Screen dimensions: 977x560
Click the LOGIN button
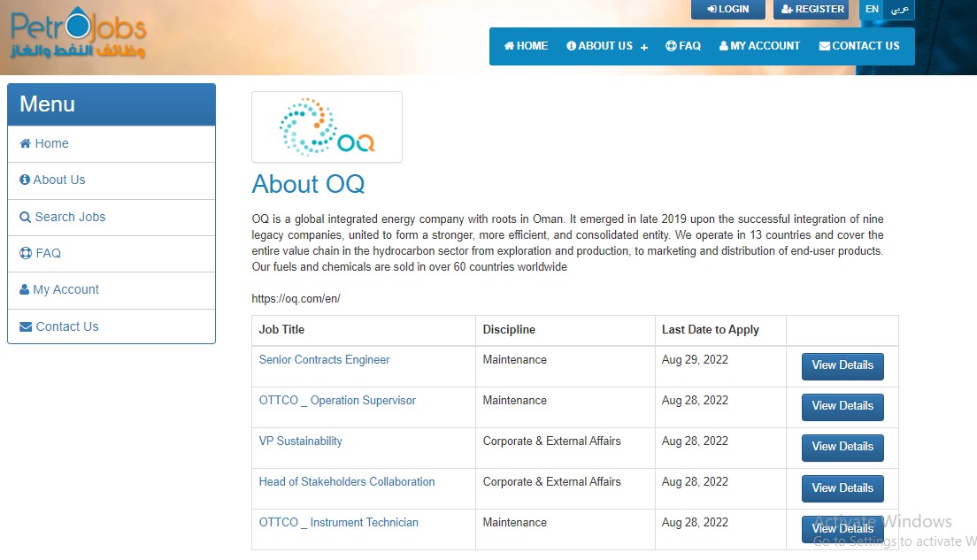point(727,10)
